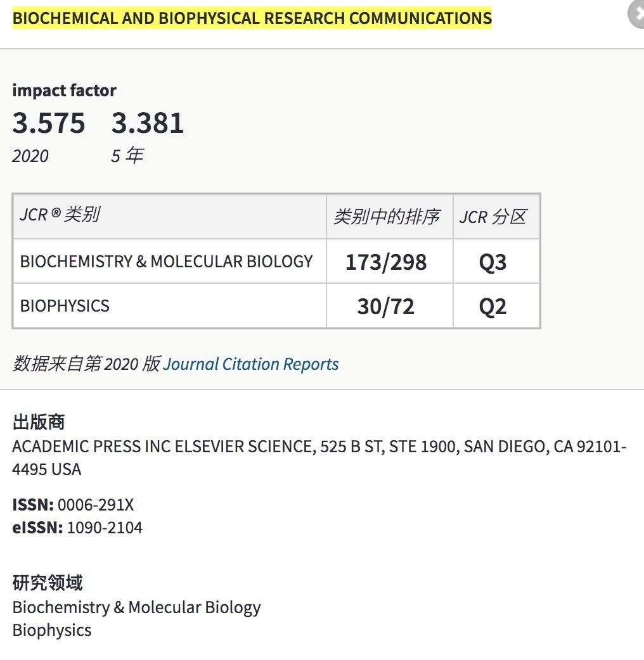Select the Biophysics research field entry
Image resolution: width=644 pixels, height=660 pixels.
pyautogui.click(x=51, y=630)
